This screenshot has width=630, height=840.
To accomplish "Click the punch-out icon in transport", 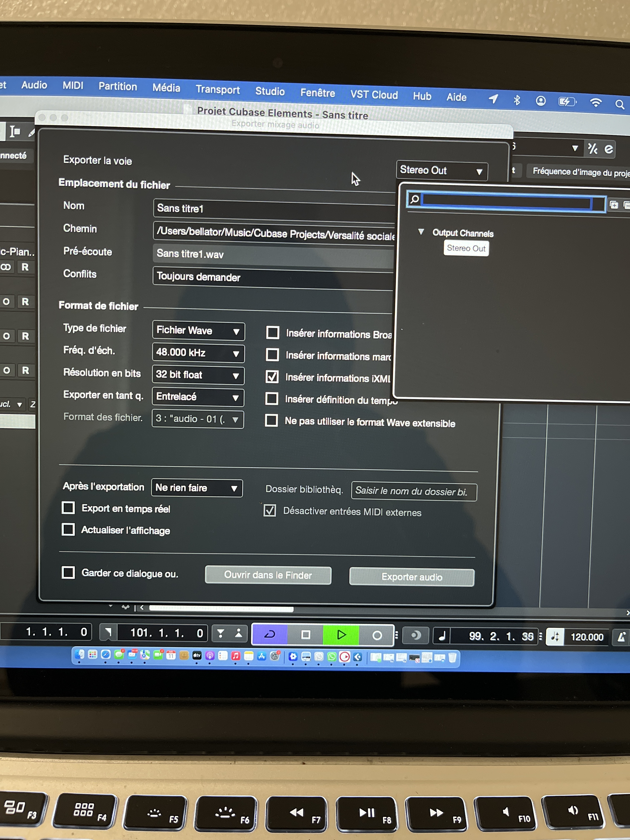I will [x=239, y=633].
